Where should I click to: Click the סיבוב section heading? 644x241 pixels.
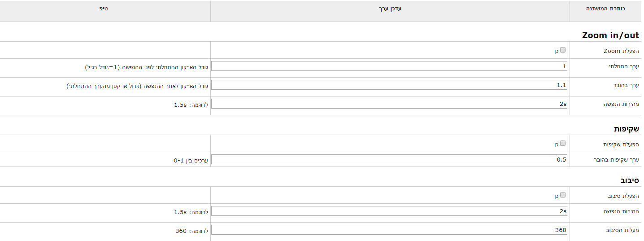point(628,180)
